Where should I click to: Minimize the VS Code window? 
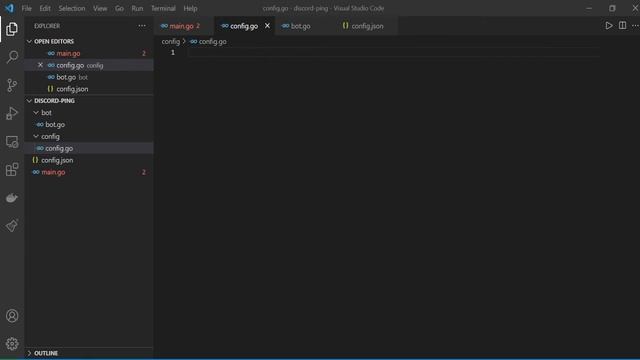pyautogui.click(x=589, y=8)
